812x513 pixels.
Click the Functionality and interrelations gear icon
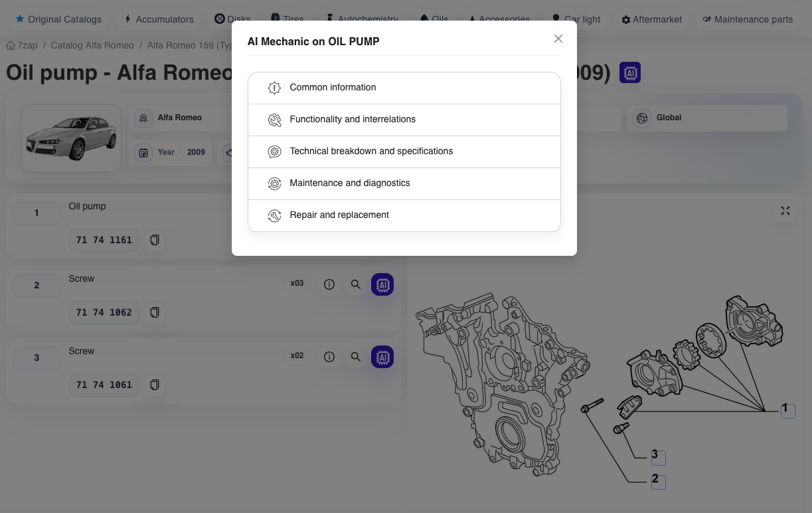coord(274,120)
